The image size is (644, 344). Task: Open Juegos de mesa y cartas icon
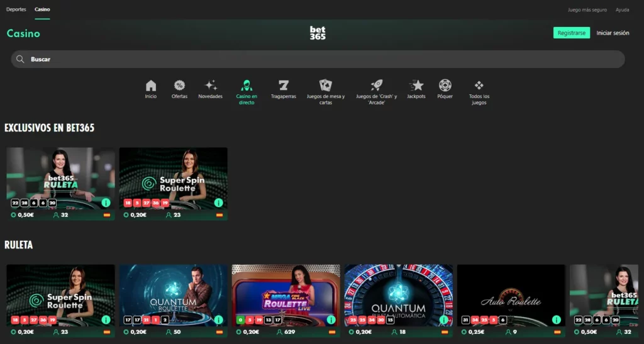(326, 86)
